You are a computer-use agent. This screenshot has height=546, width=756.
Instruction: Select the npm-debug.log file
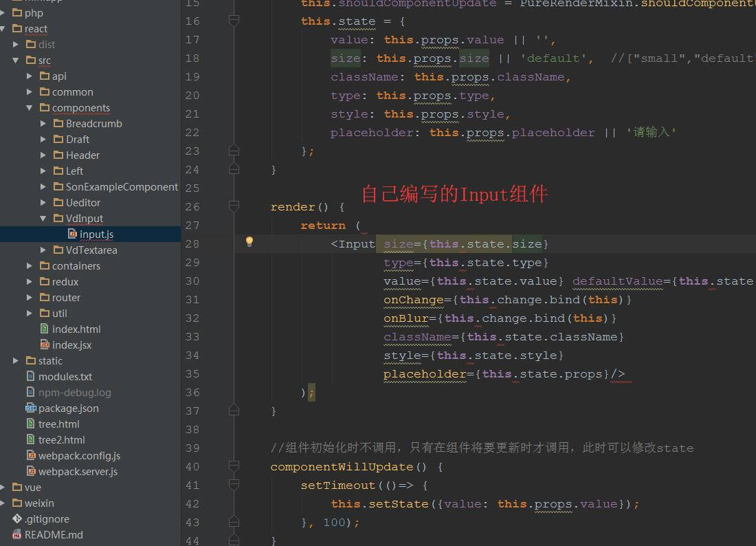(74, 393)
